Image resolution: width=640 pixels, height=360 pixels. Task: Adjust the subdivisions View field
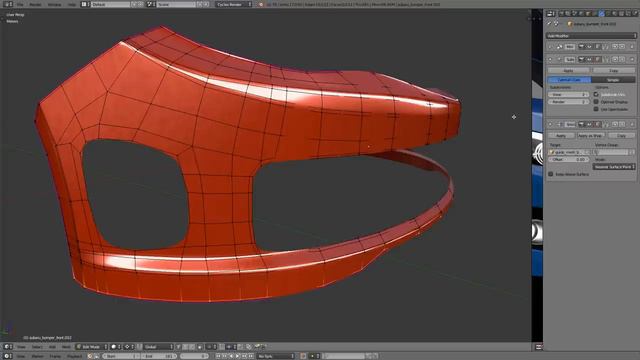(x=568, y=94)
